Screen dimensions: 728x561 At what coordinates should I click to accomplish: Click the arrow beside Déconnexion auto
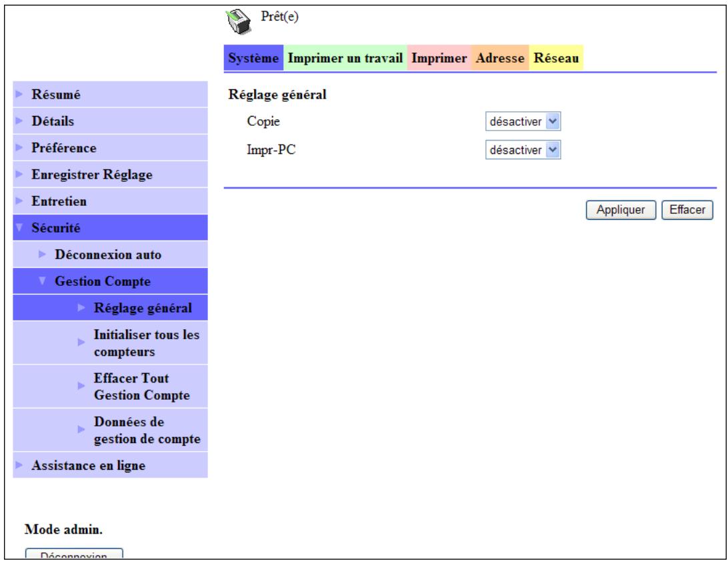click(x=42, y=254)
